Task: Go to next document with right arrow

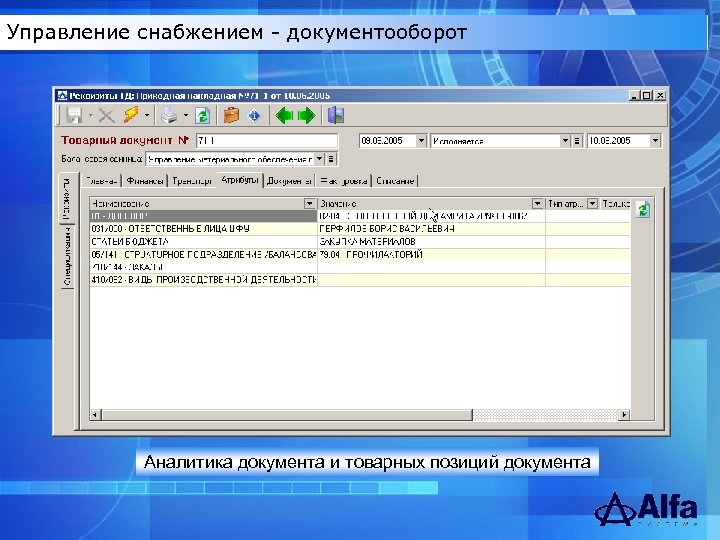Action: point(307,115)
